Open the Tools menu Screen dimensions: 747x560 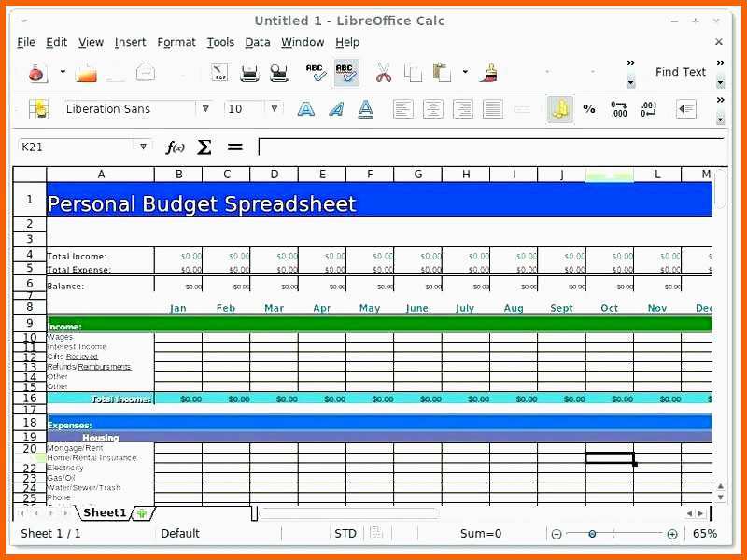click(220, 42)
